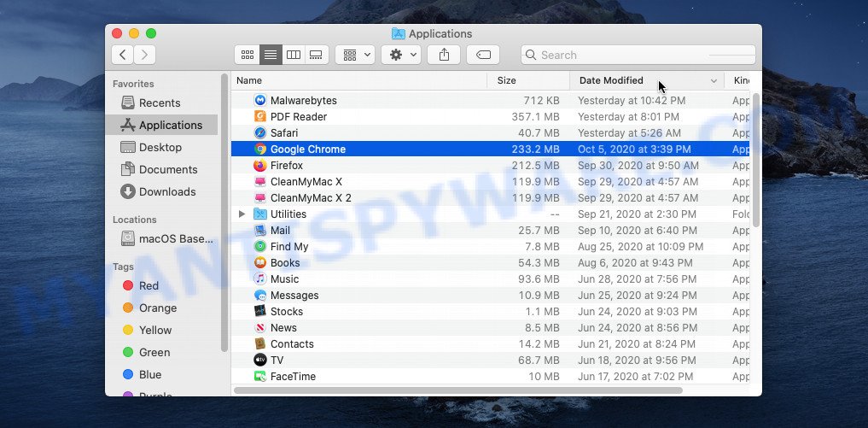Click the Stocks app icon

coord(260,312)
